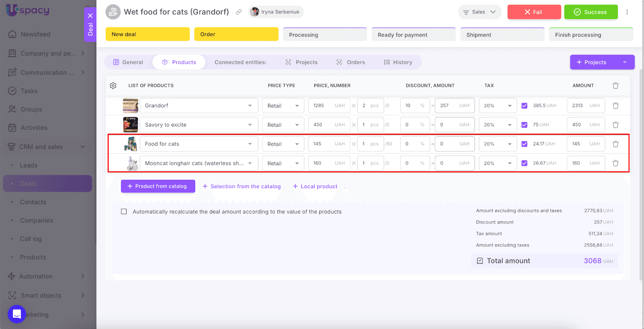The image size is (644, 329).
Task: Open the History tab
Action: 398,62
